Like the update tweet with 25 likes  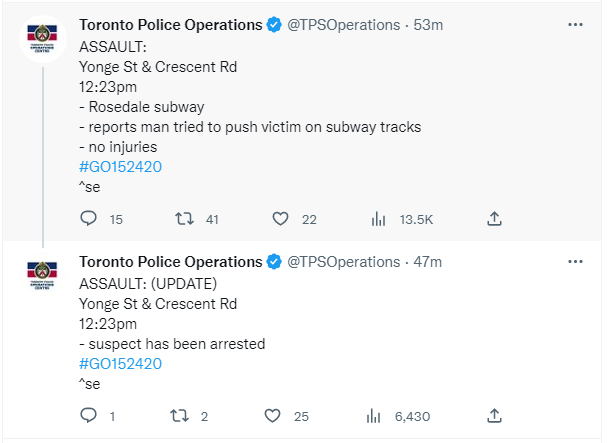click(272, 416)
